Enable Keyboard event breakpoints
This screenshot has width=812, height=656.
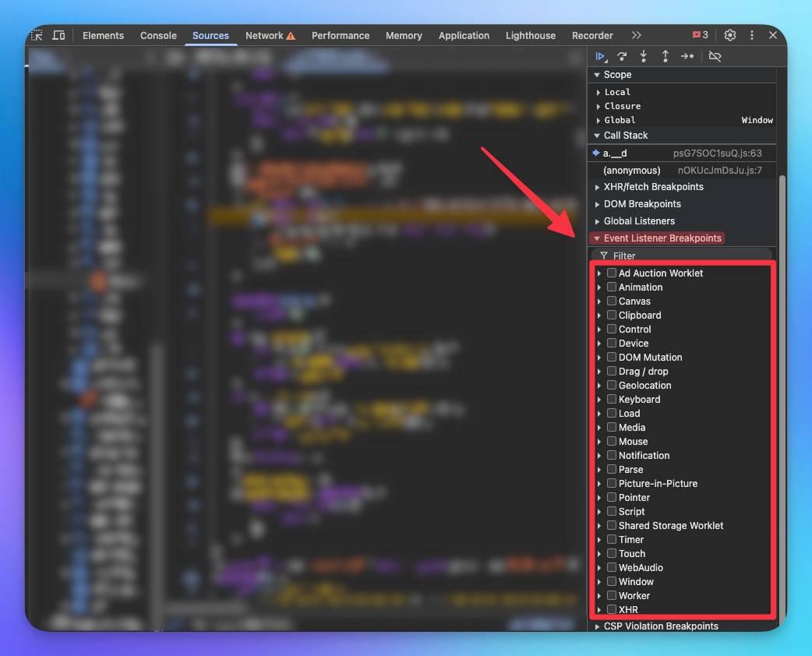pos(612,399)
